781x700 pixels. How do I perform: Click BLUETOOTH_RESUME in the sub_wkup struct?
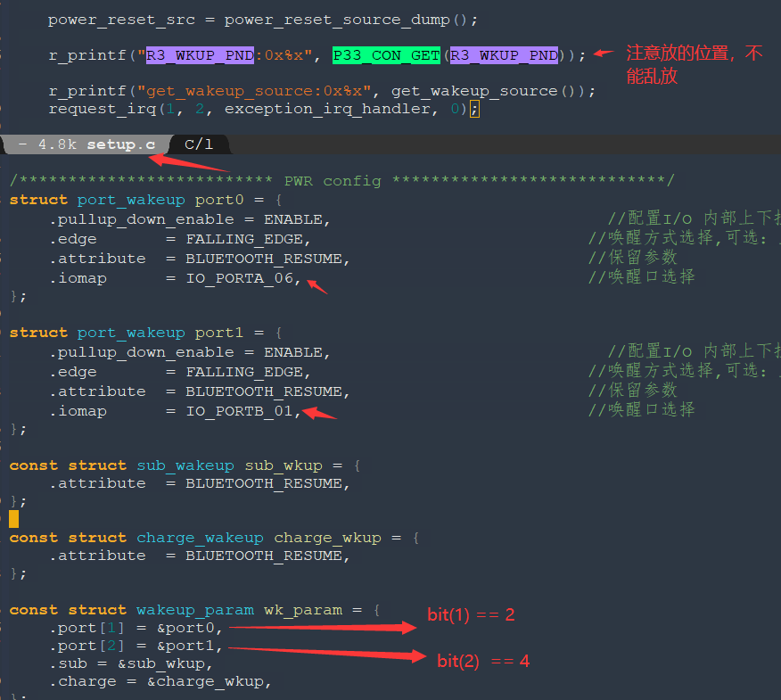point(264,484)
